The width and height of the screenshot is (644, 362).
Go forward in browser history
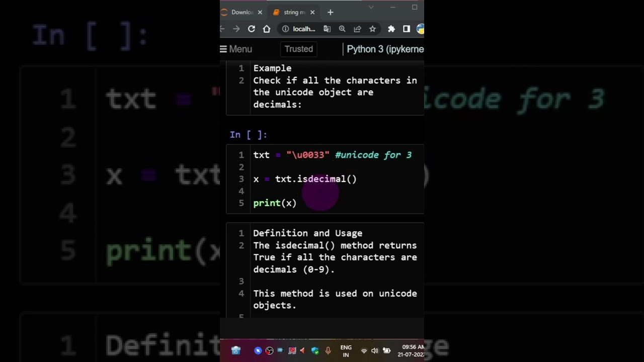[x=236, y=29]
